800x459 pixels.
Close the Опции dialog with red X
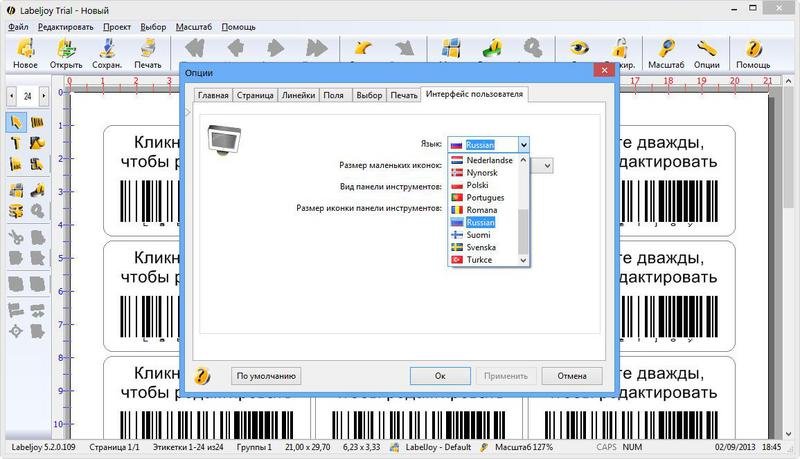[604, 70]
